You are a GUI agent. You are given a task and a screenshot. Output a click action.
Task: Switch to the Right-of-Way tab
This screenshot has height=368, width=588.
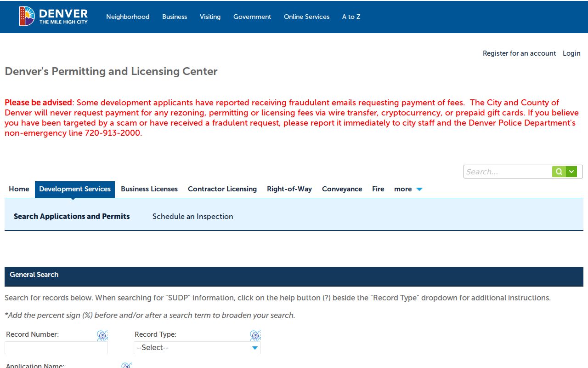(289, 189)
